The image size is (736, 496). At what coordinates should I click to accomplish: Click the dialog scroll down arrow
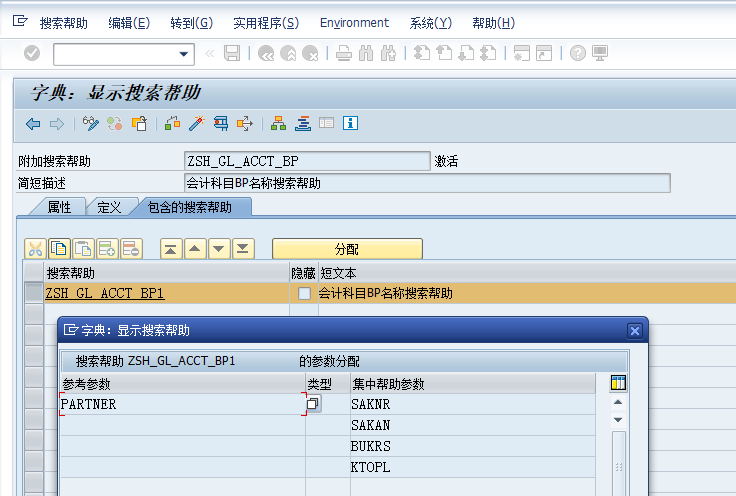pos(618,420)
